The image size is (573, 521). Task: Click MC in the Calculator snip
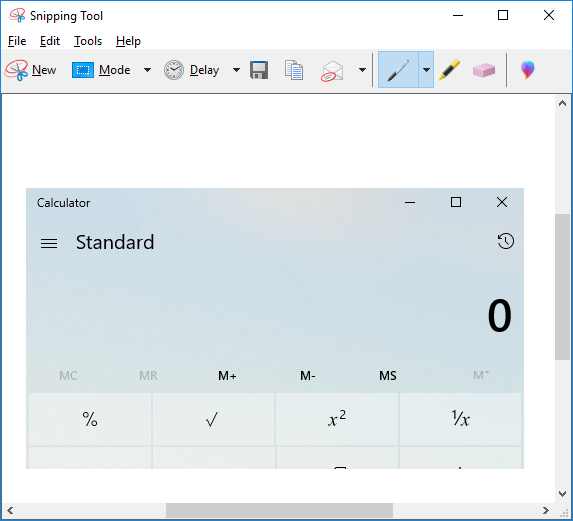(x=68, y=376)
